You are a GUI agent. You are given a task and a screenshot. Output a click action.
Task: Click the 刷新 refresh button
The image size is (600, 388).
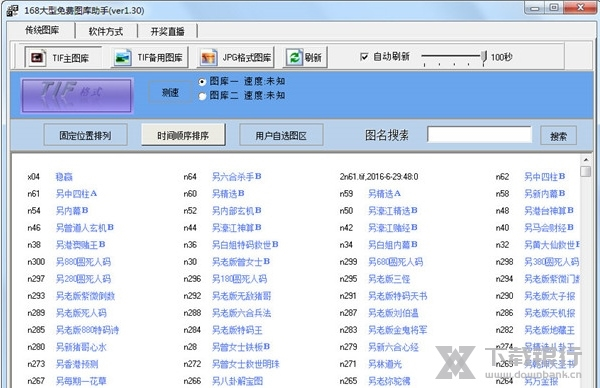(x=305, y=57)
